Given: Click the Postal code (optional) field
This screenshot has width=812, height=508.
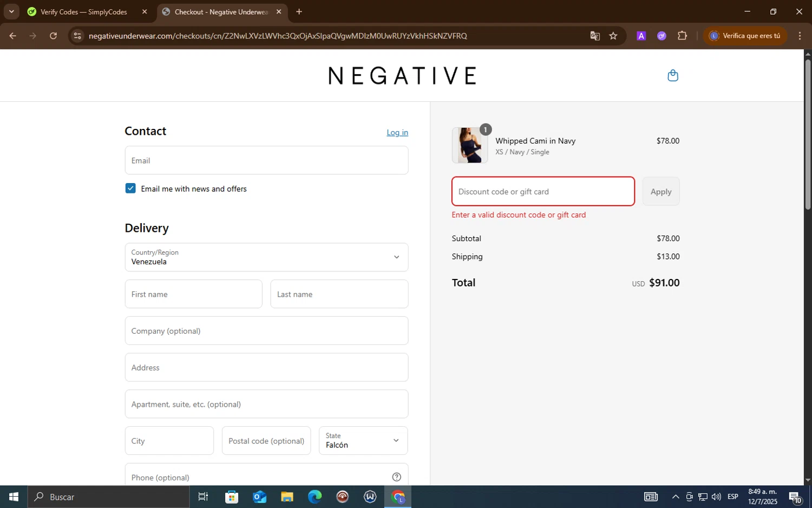Looking at the screenshot, I should (x=266, y=440).
